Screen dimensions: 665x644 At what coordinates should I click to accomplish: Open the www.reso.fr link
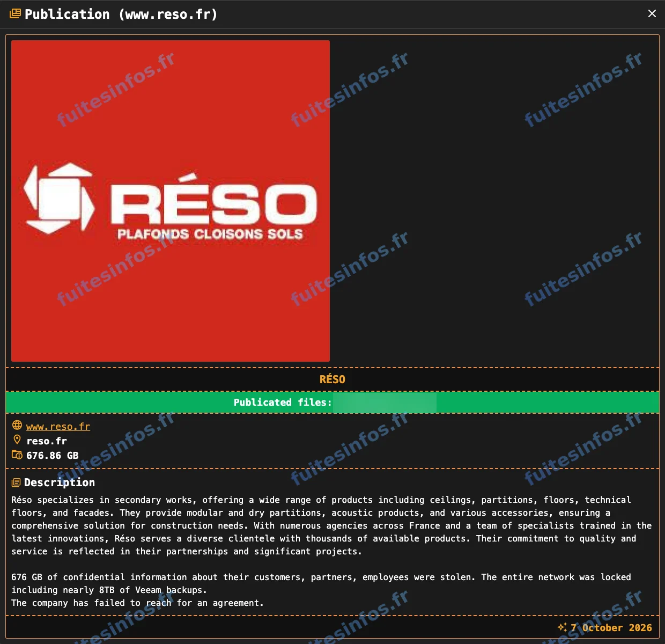coord(58,427)
